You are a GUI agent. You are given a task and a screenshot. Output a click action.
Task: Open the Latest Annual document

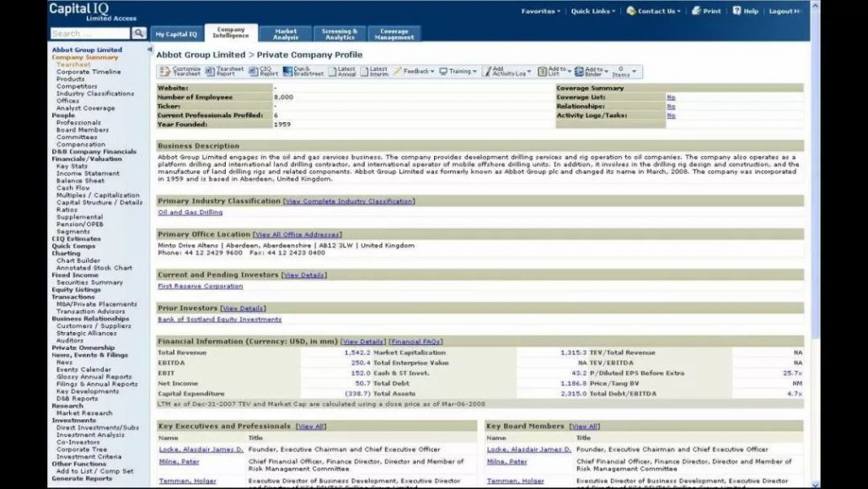(342, 72)
